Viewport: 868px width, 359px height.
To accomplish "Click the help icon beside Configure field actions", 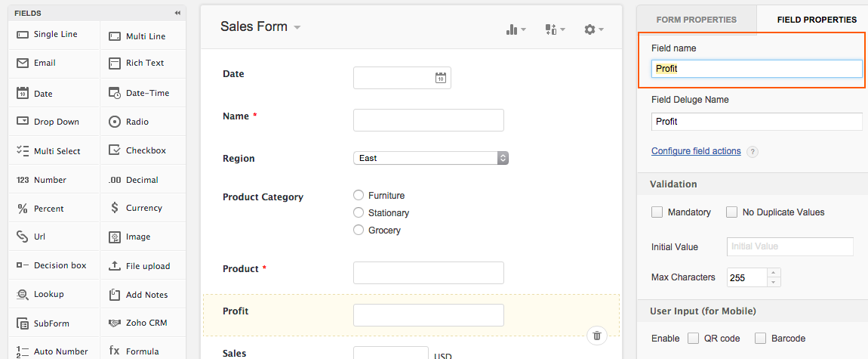I will pos(752,152).
